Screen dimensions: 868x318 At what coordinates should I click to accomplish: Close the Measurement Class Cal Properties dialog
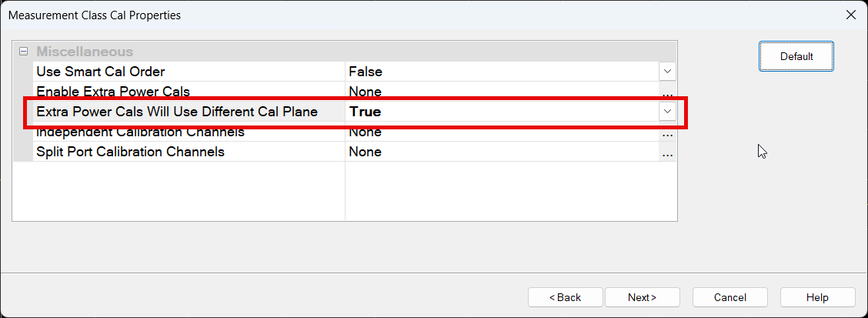(x=851, y=15)
